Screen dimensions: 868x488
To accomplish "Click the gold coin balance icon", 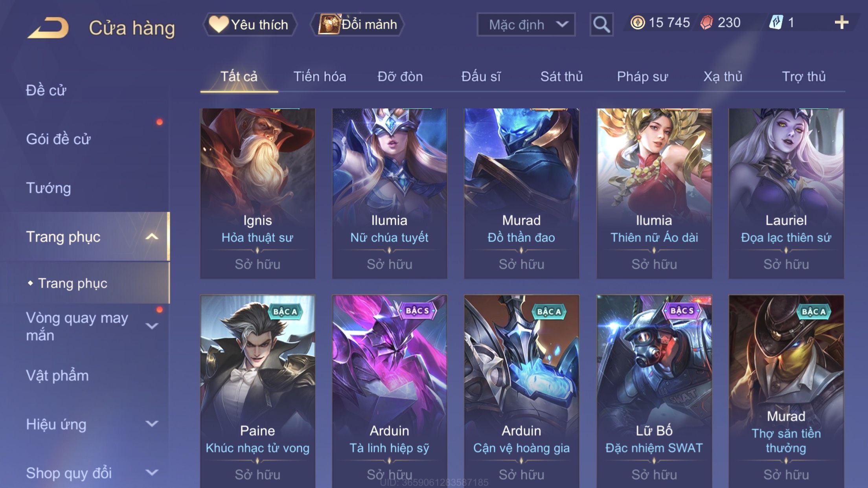I will pos(637,23).
